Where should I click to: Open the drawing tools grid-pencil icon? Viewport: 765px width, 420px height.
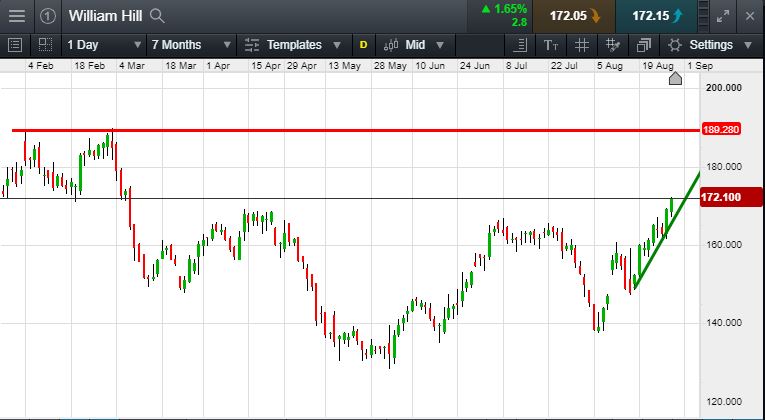[612, 45]
